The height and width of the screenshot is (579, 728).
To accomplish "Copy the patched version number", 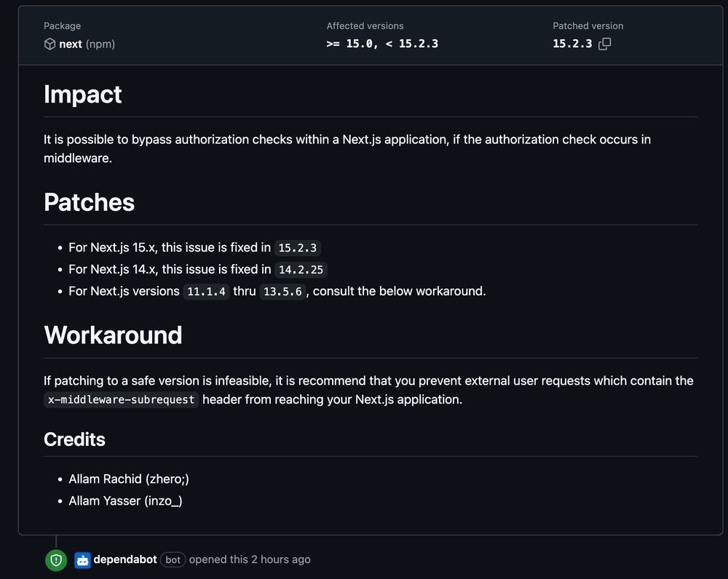I will tap(604, 44).
